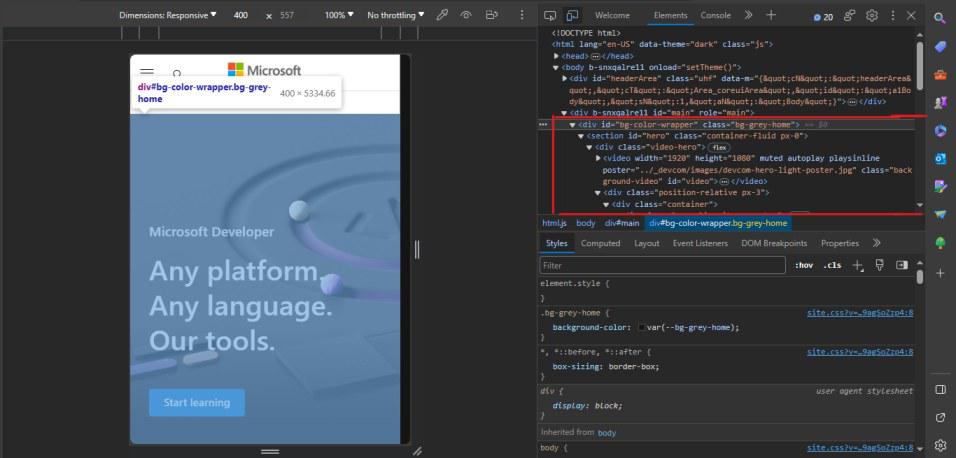Viewport: 956px width, 458px height.
Task: Open the No throttling dropdown
Action: pyautogui.click(x=395, y=16)
